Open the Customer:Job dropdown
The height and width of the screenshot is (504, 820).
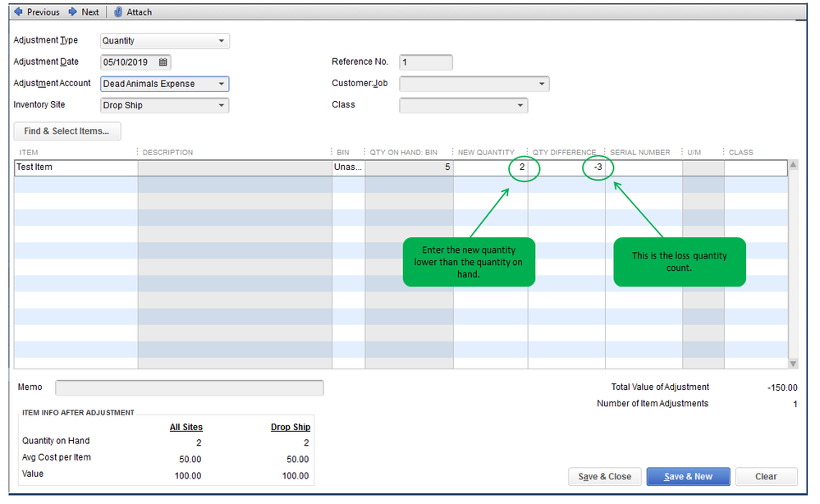[x=542, y=84]
